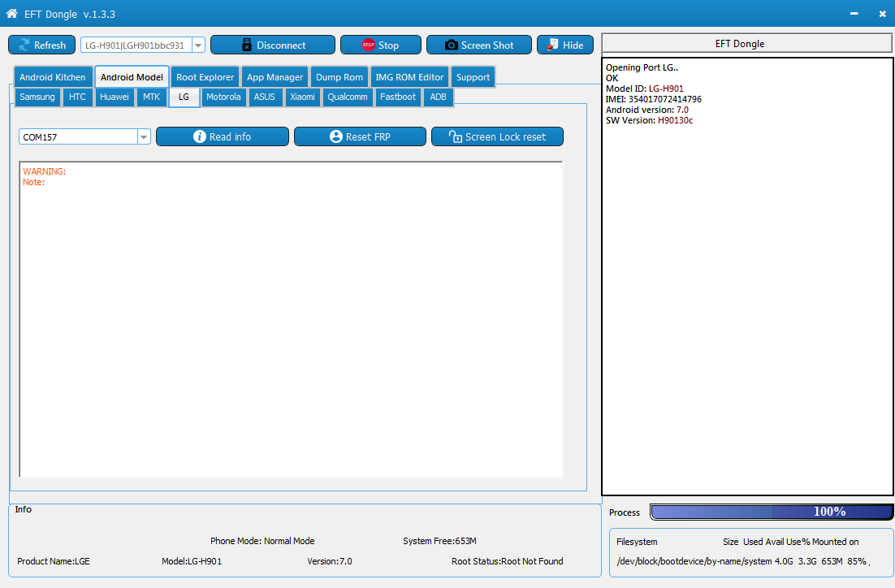Click the home icon in title bar
The width and height of the screenshot is (895, 588).
[11, 14]
